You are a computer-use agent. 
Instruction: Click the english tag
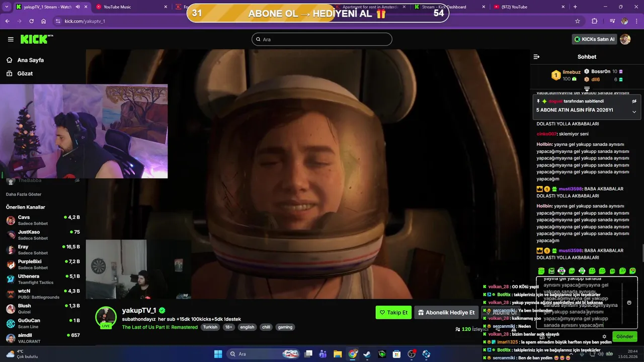tap(247, 327)
